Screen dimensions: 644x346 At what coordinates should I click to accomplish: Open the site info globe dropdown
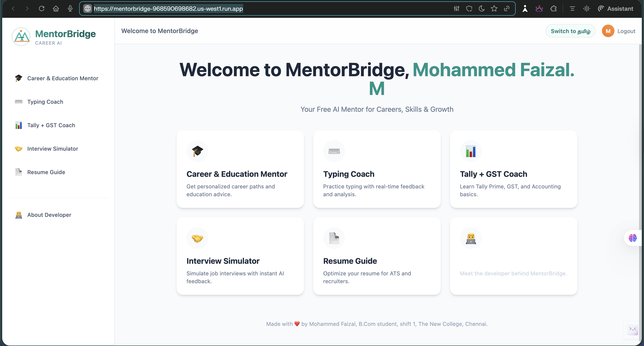pos(87,8)
